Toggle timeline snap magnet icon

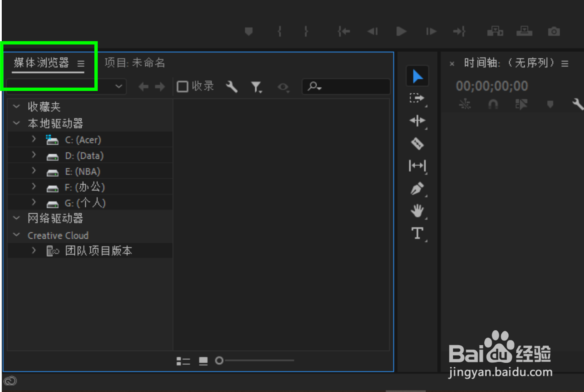click(493, 104)
